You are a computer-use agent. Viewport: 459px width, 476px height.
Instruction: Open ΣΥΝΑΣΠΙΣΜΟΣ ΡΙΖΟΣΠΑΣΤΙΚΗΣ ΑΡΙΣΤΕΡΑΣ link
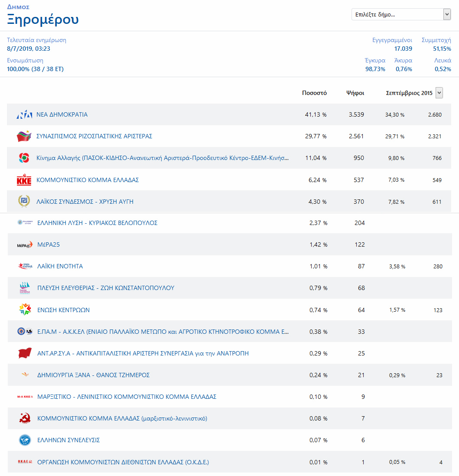(94, 136)
